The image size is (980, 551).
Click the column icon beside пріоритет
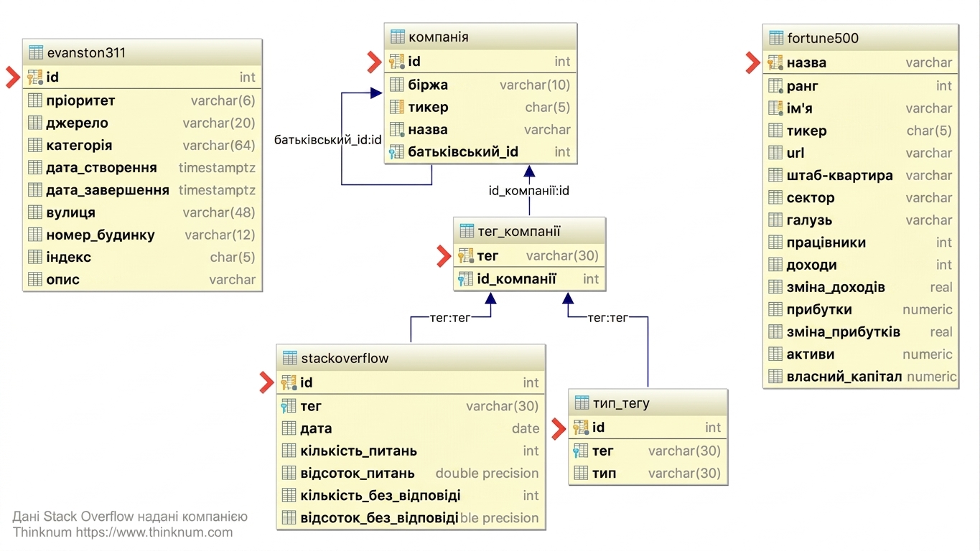click(35, 100)
